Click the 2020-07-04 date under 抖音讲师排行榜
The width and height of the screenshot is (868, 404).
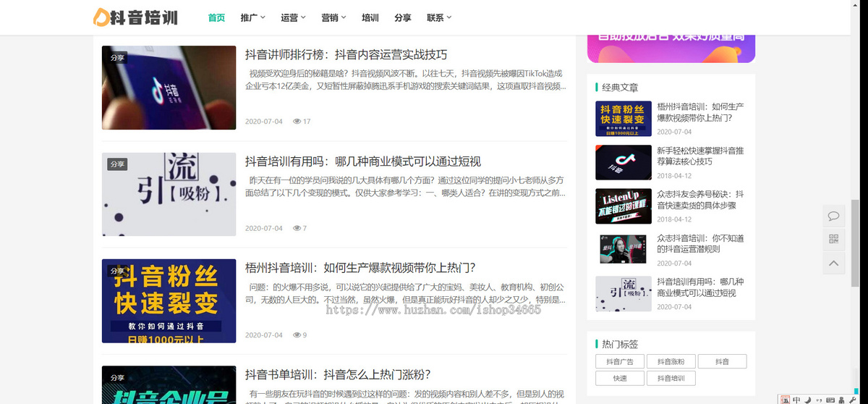(264, 122)
